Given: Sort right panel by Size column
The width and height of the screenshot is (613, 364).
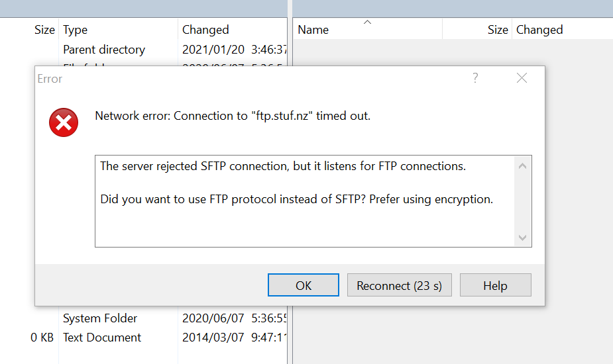Looking at the screenshot, I should [x=498, y=30].
